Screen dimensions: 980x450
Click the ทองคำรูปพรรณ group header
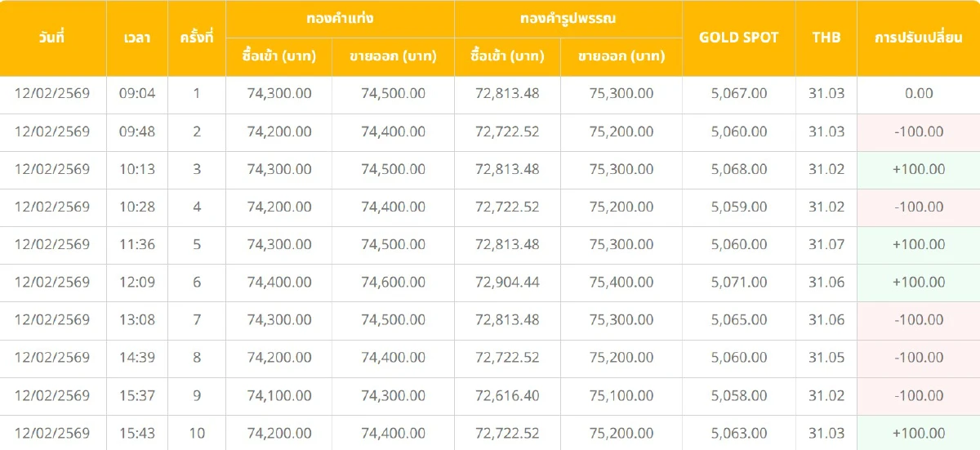coord(568,18)
